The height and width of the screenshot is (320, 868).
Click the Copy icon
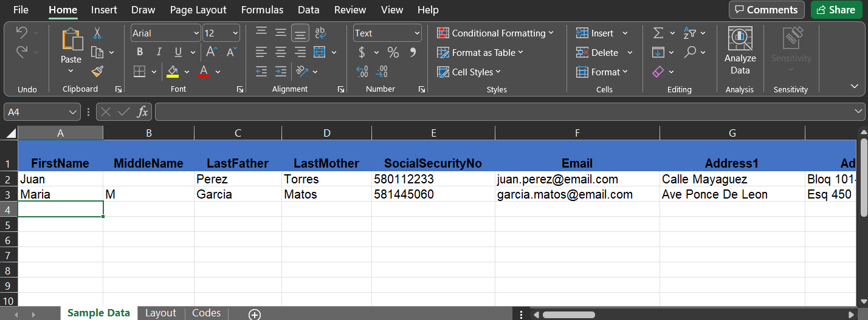click(x=97, y=52)
